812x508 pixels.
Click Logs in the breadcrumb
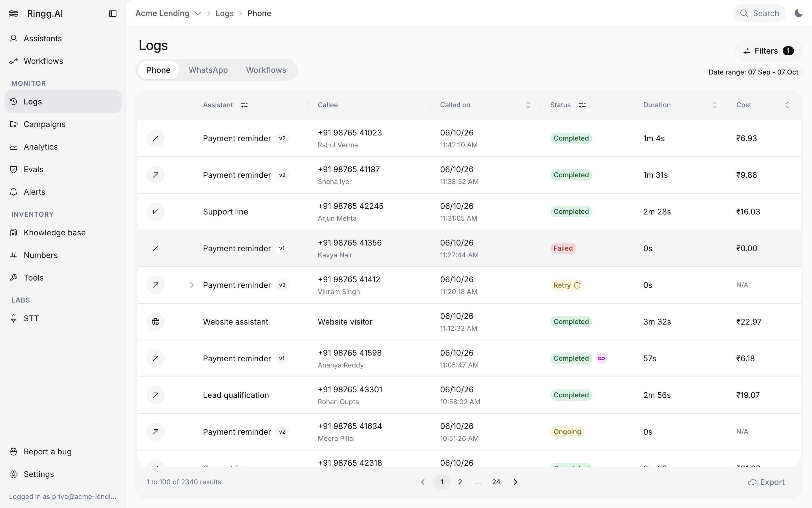coord(224,14)
